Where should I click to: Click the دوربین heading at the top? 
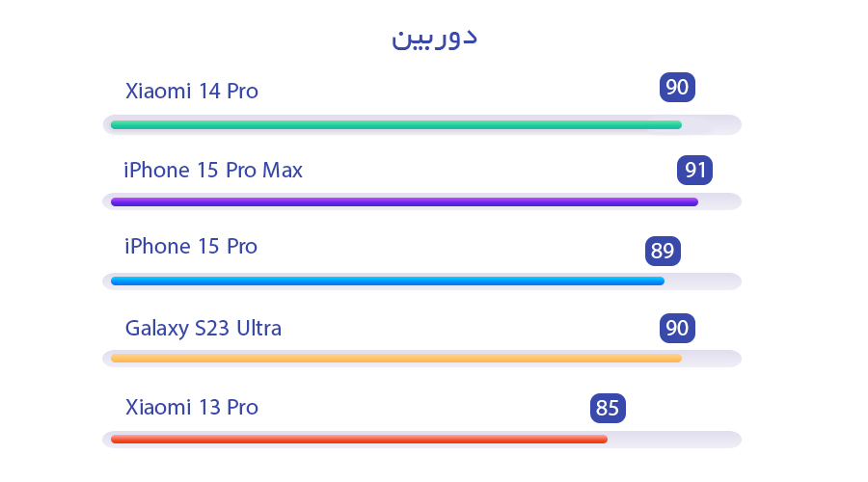pyautogui.click(x=434, y=38)
